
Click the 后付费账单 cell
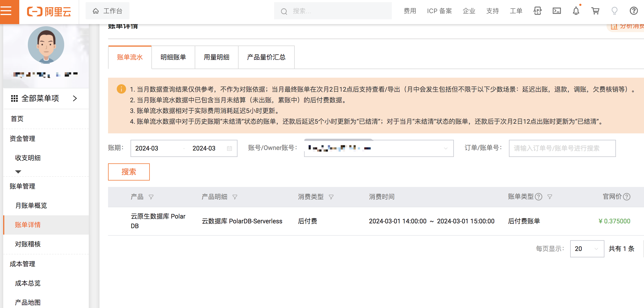click(524, 221)
